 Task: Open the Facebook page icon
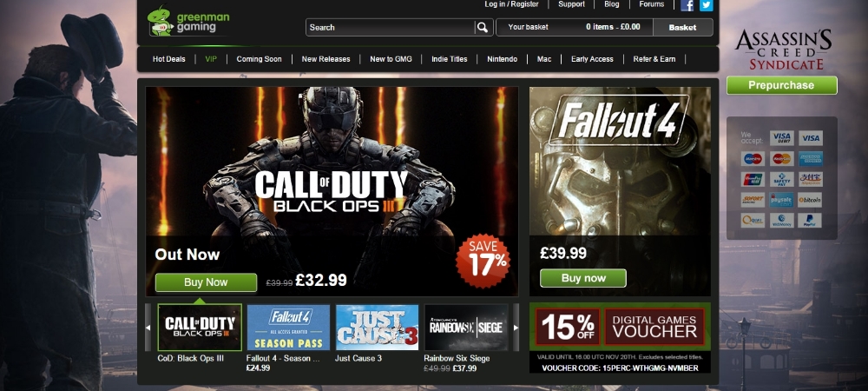[x=687, y=5]
